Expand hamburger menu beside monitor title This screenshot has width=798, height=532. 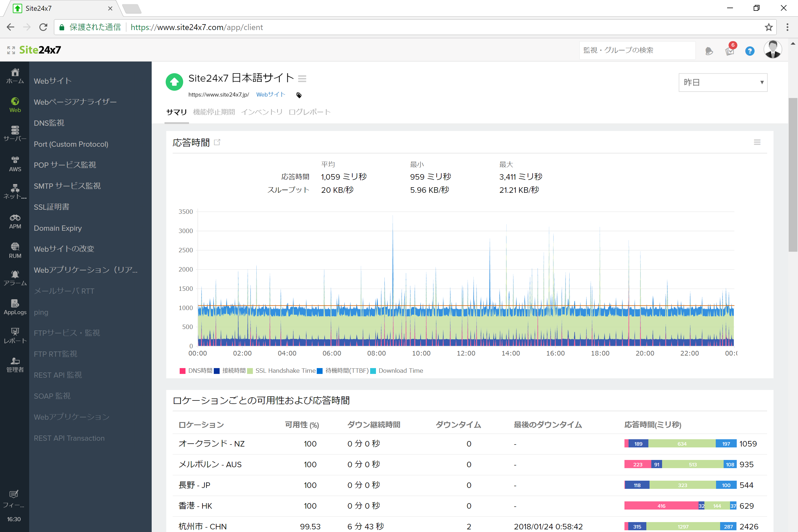(302, 79)
